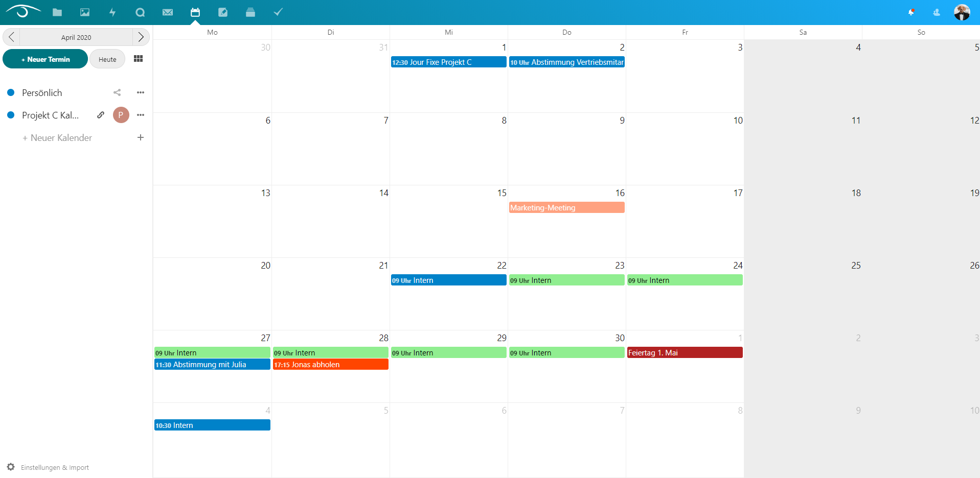Image resolution: width=980 pixels, height=478 pixels.
Task: Open Intern event on April 24
Action: [685, 280]
